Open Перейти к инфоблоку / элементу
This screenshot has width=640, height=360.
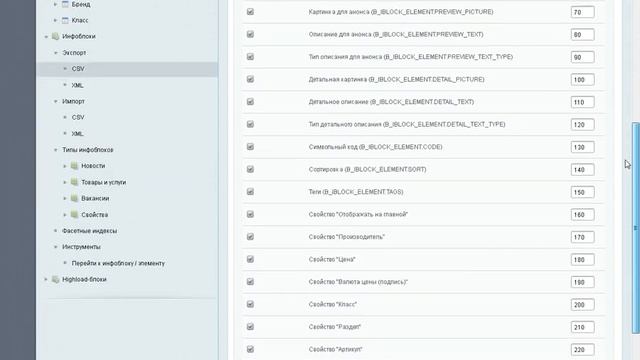tap(118, 263)
